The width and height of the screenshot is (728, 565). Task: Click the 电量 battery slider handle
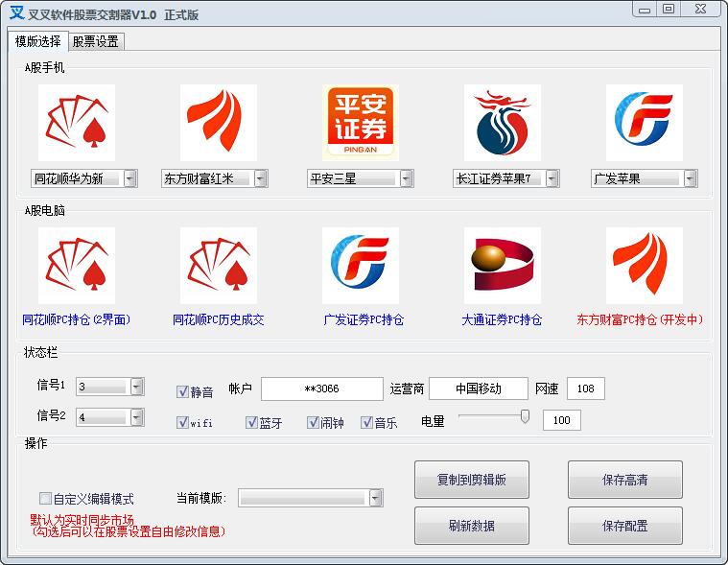(525, 416)
